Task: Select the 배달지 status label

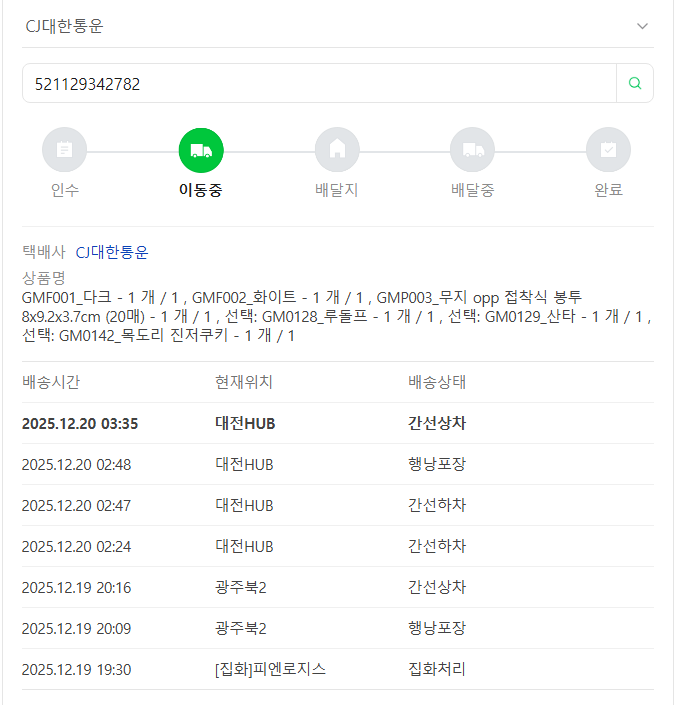Action: click(x=337, y=190)
